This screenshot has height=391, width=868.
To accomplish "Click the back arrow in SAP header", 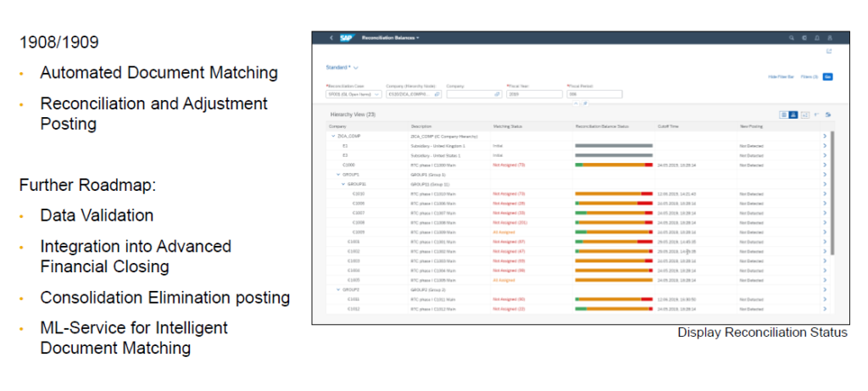I will [x=331, y=38].
